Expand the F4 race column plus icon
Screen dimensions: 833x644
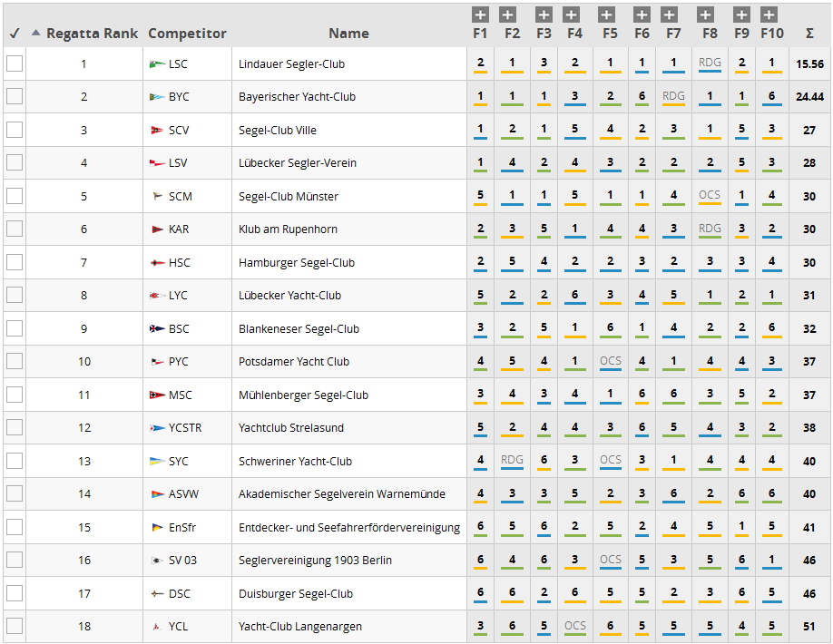(x=571, y=15)
